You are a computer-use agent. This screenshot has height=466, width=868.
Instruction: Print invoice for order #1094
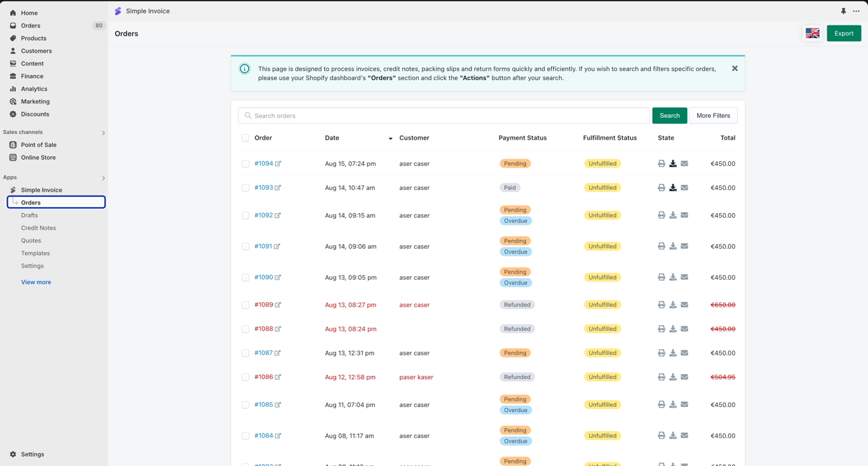661,164
